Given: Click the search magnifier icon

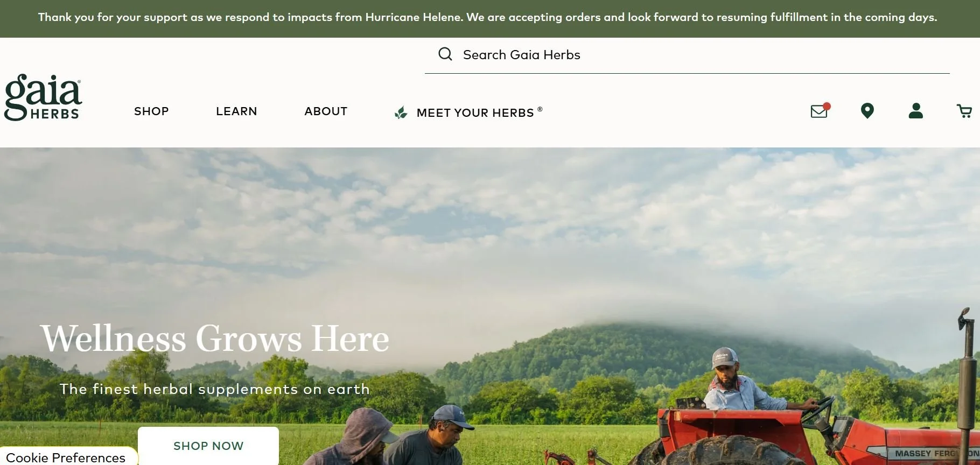Looking at the screenshot, I should [445, 54].
